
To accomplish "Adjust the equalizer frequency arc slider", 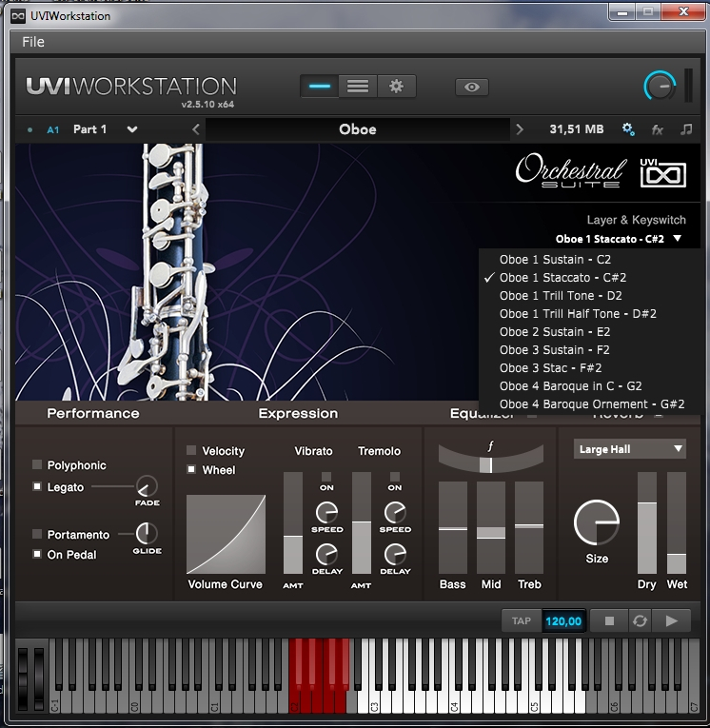I will tap(491, 460).
